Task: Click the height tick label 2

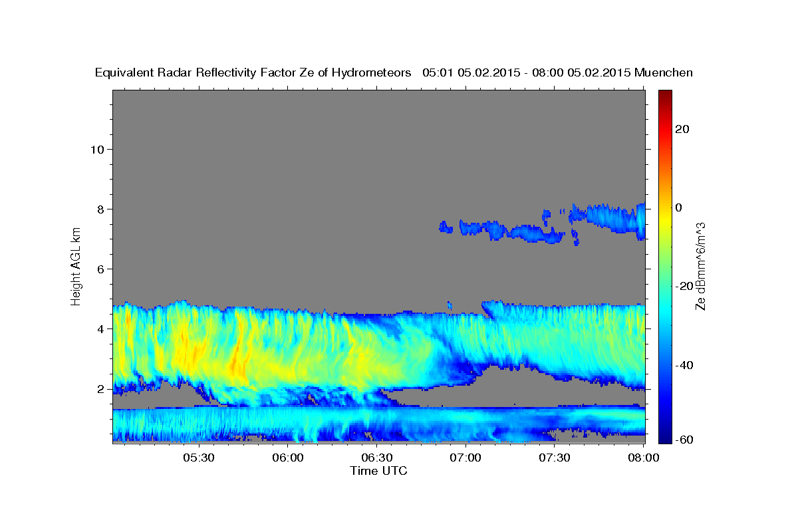Action: pos(100,389)
